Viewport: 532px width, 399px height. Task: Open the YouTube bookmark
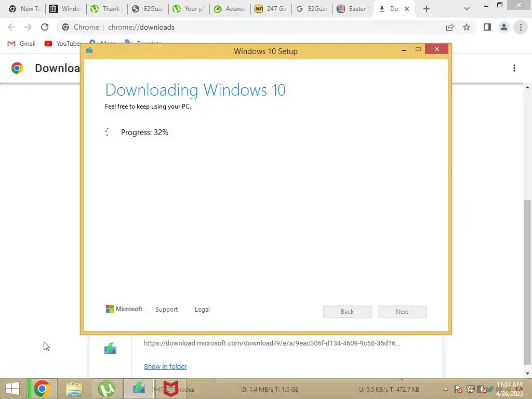62,44
